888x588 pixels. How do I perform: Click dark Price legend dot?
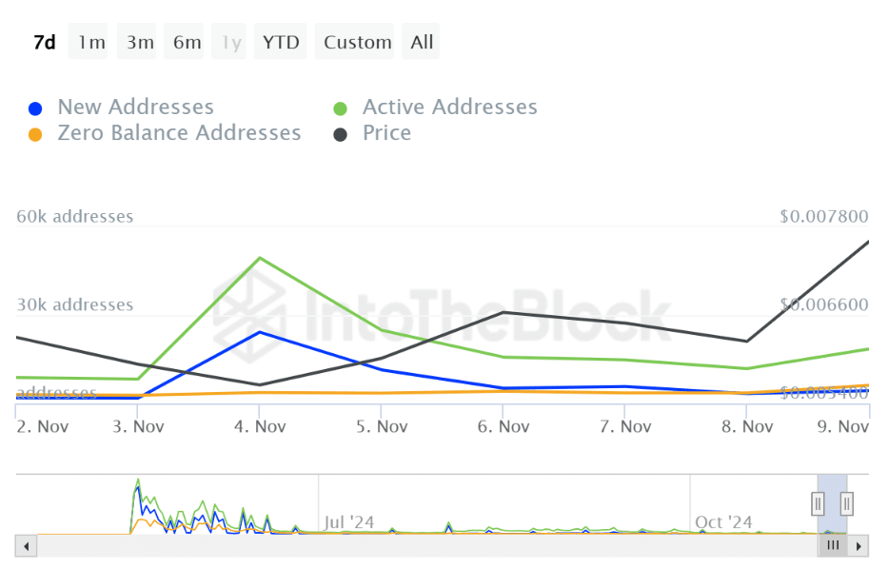click(340, 135)
